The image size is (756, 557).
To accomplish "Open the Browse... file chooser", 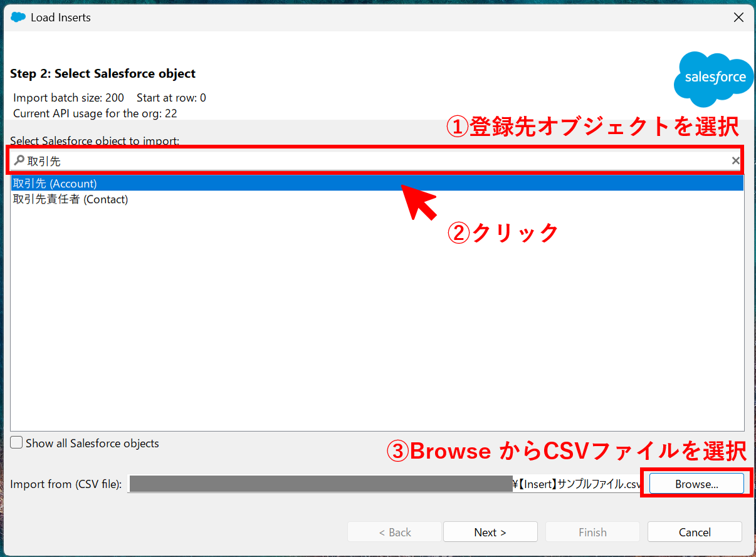I will 696,484.
